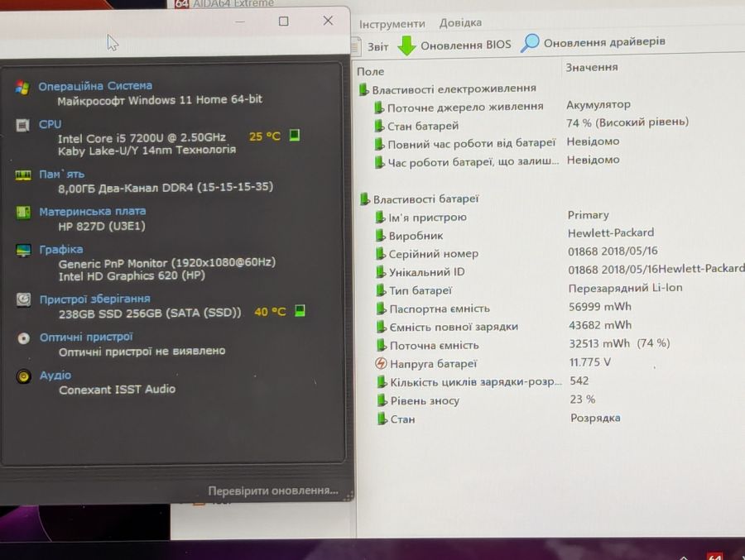Click the disk icon beside Пристрої зберігання
This screenshot has height=560, width=745.
[x=23, y=299]
